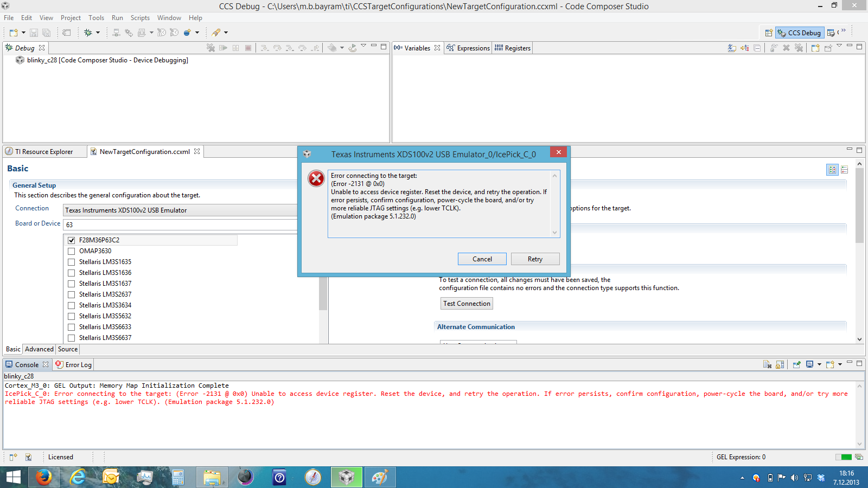Click the Save icon in main toolbar

(x=34, y=33)
